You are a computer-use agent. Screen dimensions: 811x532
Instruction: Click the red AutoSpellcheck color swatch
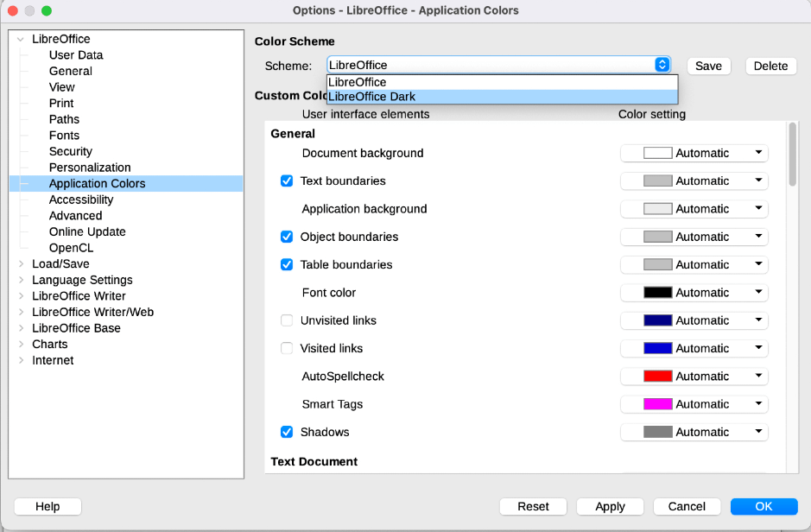646,376
